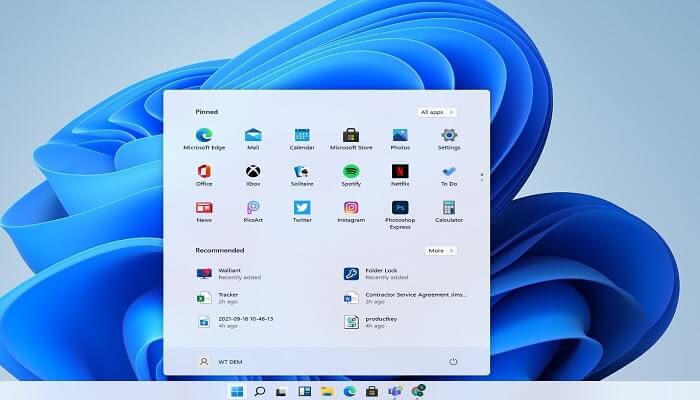Viewport: 700px width, 400px height.
Task: Click the All apps button
Action: 437,112
